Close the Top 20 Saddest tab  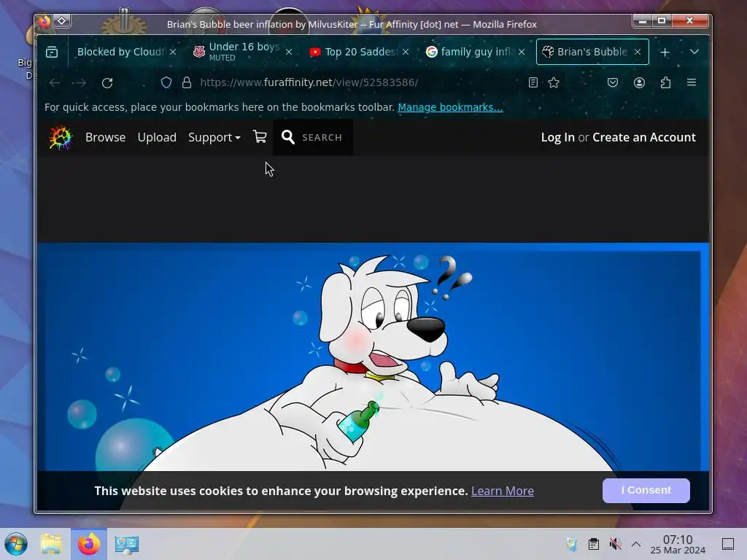pos(406,52)
